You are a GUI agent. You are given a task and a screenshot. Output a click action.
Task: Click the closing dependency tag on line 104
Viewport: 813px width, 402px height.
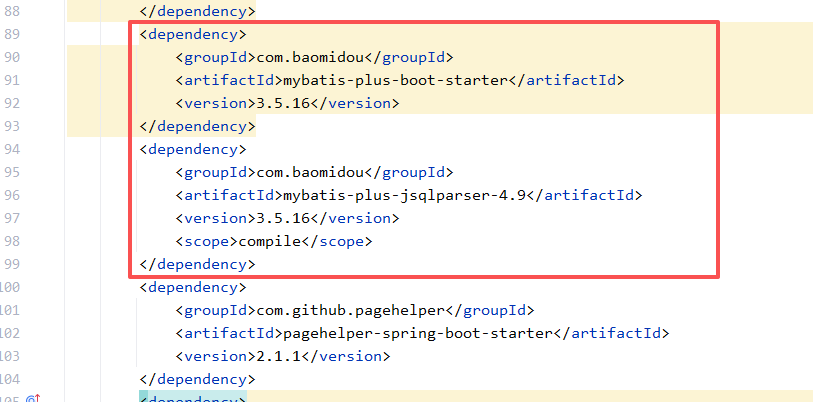(198, 380)
